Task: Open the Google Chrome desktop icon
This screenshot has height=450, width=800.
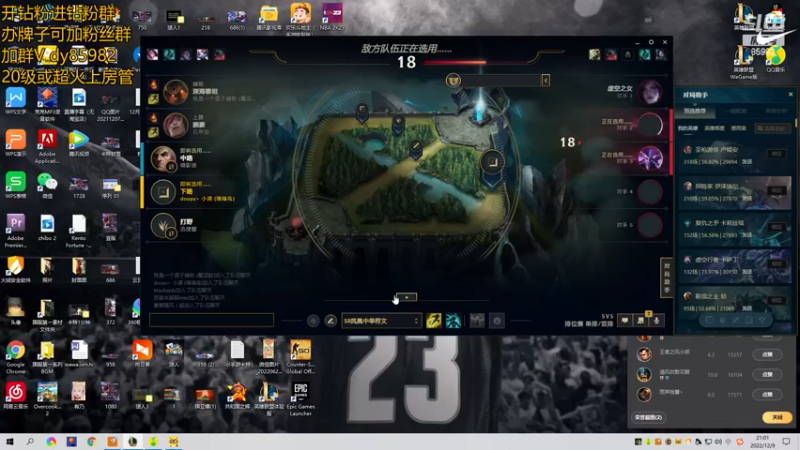Action: click(15, 356)
